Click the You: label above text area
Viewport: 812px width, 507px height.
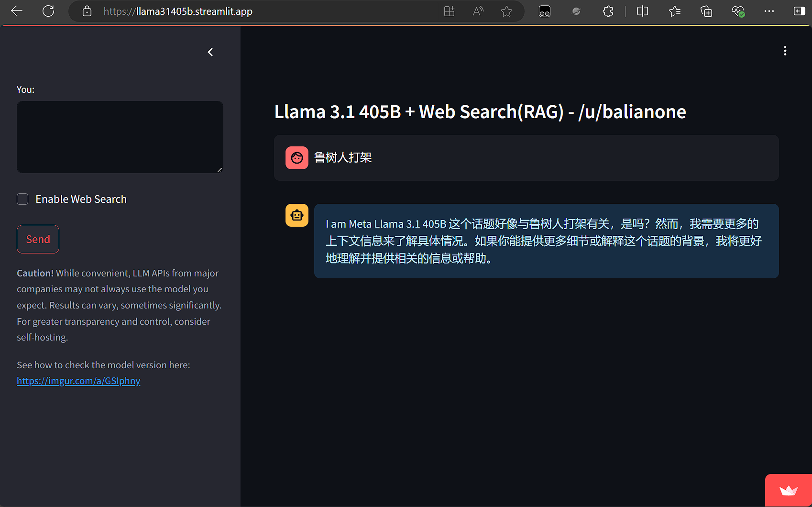click(x=25, y=89)
